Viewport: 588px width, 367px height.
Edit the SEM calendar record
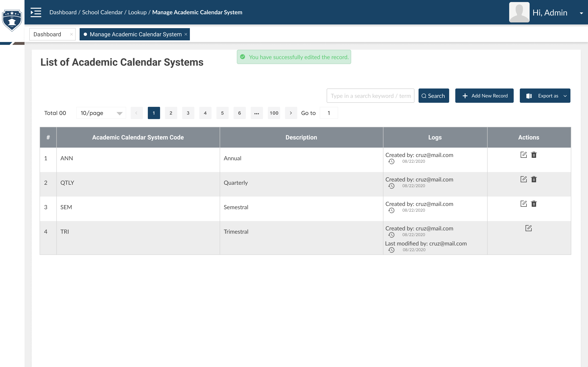(x=524, y=204)
